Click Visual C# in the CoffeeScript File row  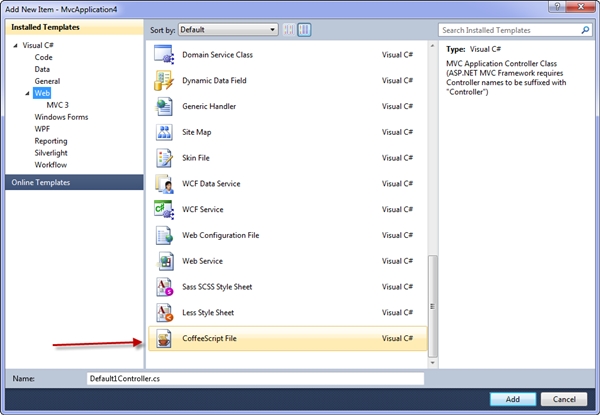tap(397, 339)
